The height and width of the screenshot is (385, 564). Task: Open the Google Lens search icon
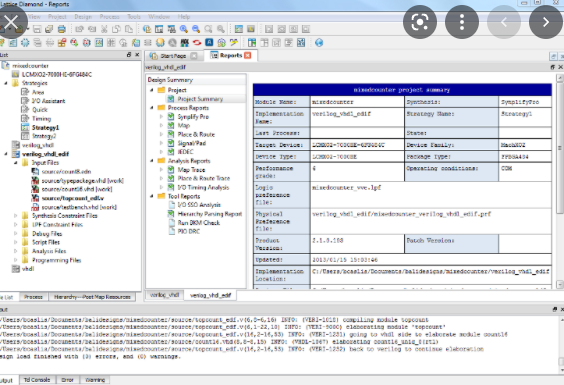tap(420, 22)
